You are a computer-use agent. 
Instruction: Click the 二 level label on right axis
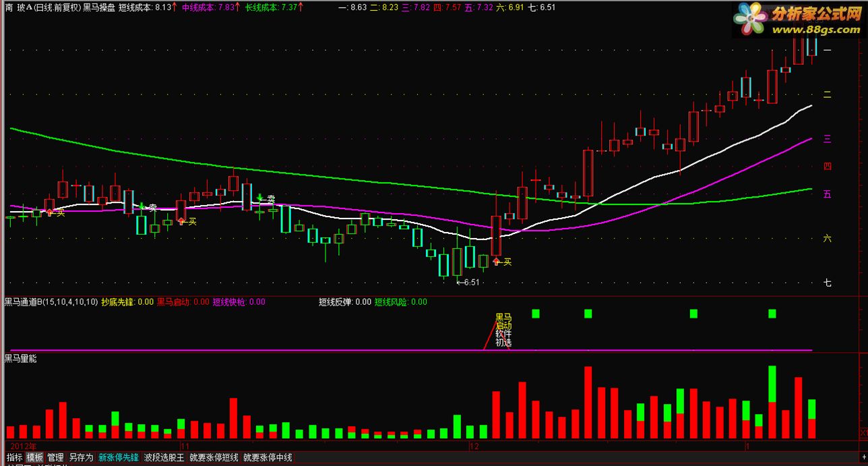[828, 94]
